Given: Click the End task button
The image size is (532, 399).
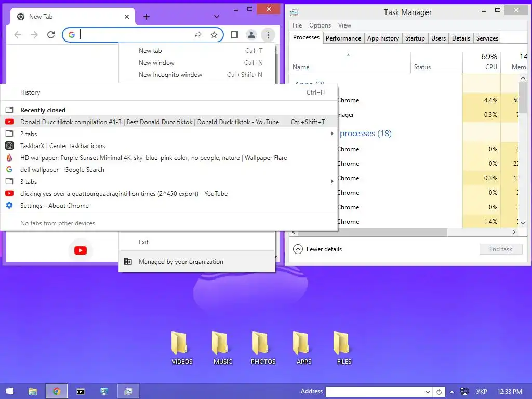Looking at the screenshot, I should click(501, 249).
